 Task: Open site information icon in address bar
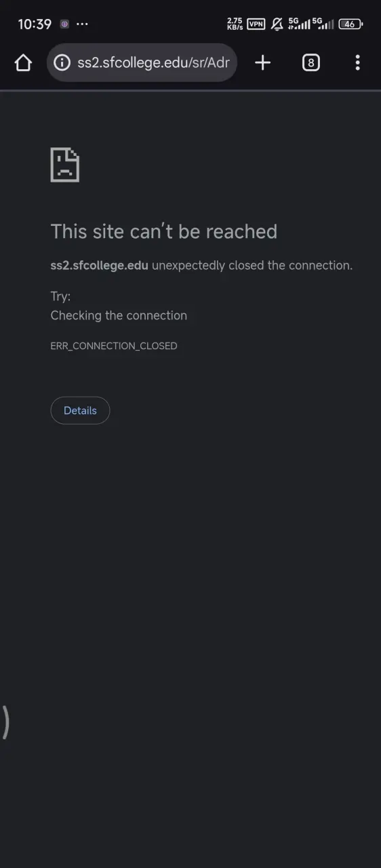pyautogui.click(x=62, y=63)
